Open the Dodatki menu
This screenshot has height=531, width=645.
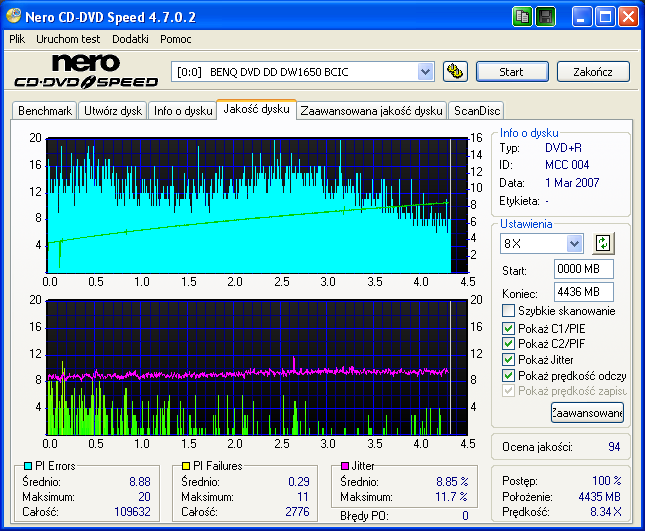(x=130, y=39)
